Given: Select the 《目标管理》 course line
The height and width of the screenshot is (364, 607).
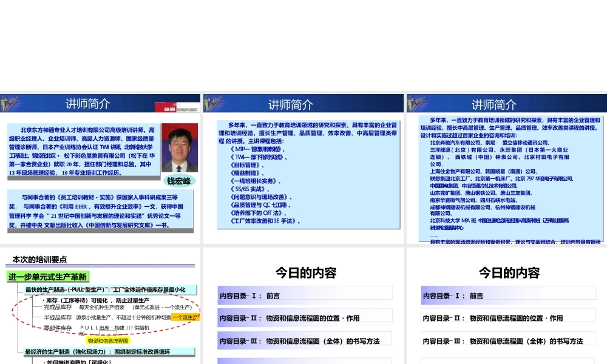Looking at the screenshot, I should tap(247, 165).
